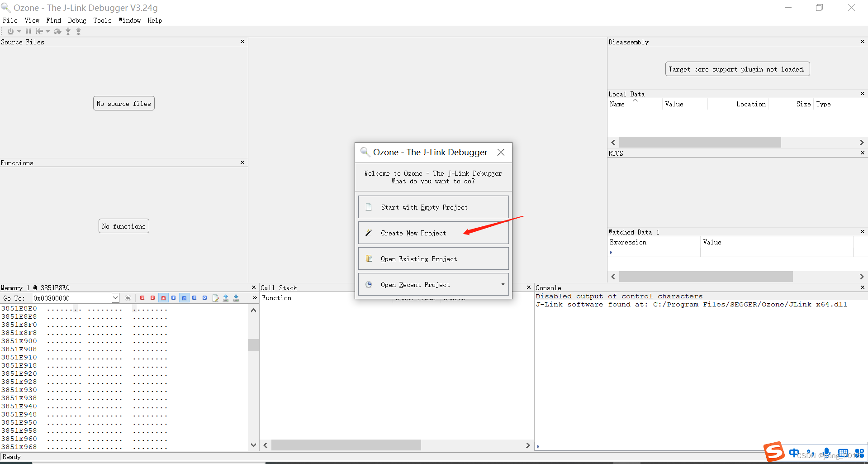Click the load memory data download icon
Screen dimensions: 868x464
pos(236,298)
